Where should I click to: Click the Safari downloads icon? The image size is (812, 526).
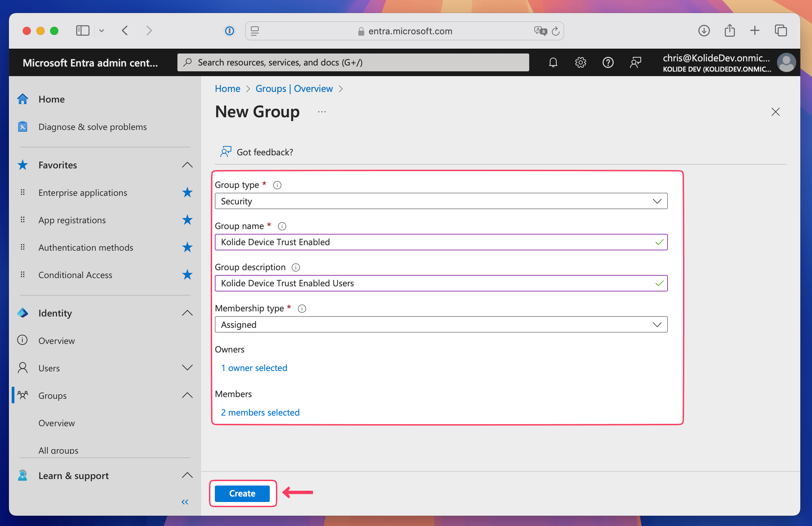pos(704,31)
